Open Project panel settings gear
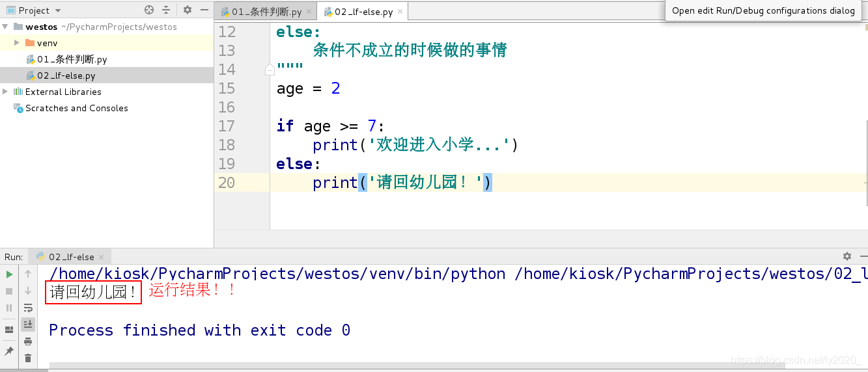Viewport: 868px width, 372px height. click(x=188, y=10)
